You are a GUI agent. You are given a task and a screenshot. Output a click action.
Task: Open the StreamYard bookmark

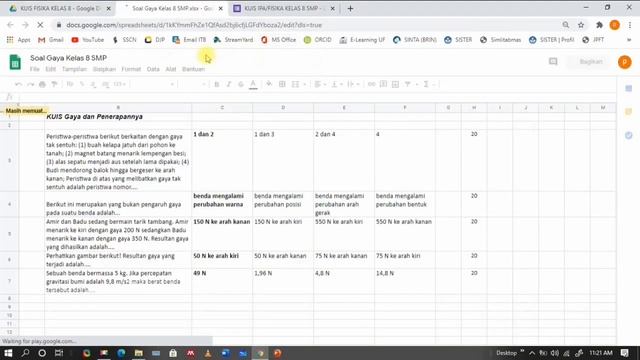tap(233, 40)
